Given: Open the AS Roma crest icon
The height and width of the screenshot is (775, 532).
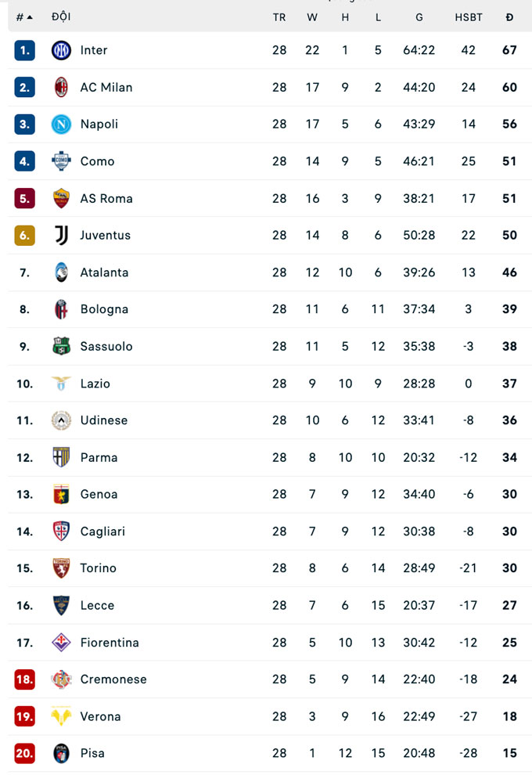Looking at the screenshot, I should pos(61,198).
